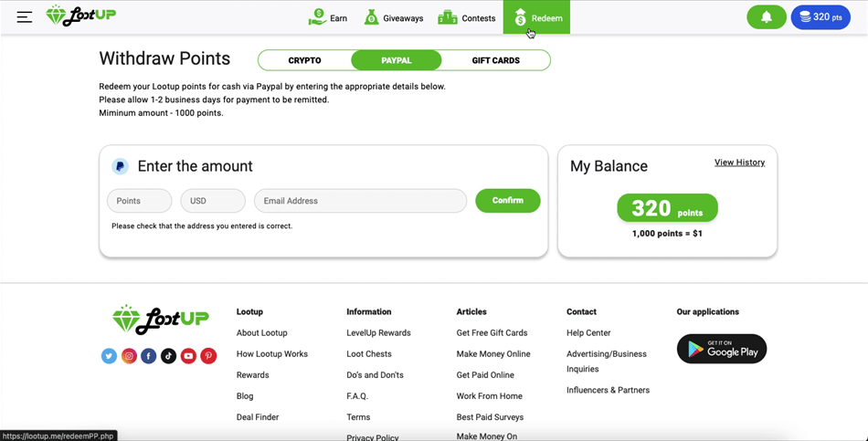Viewport: 868px width, 441px height.
Task: Click 'Miminum amount - 1000 points.' text
Action: pyautogui.click(x=161, y=113)
